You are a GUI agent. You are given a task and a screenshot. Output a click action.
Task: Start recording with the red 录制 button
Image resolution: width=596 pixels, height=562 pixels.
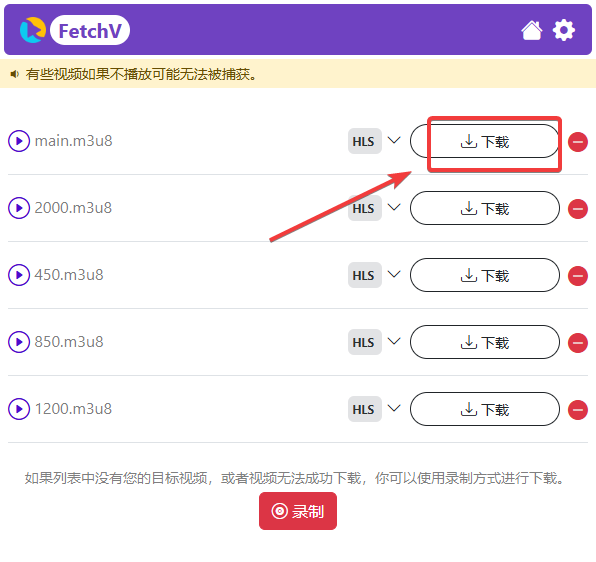pyautogui.click(x=298, y=511)
